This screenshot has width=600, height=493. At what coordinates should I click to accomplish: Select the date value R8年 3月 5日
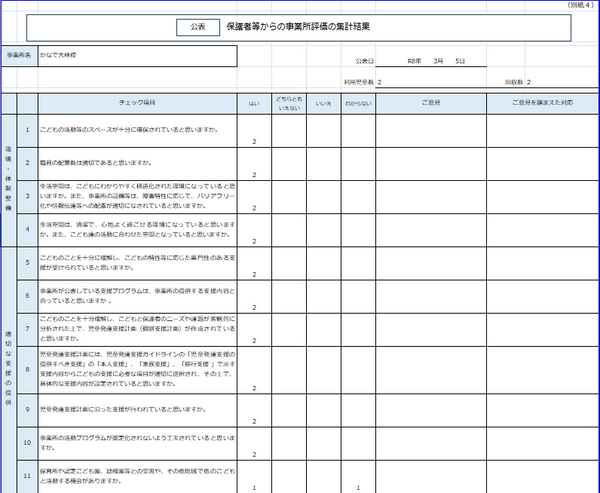pos(436,61)
